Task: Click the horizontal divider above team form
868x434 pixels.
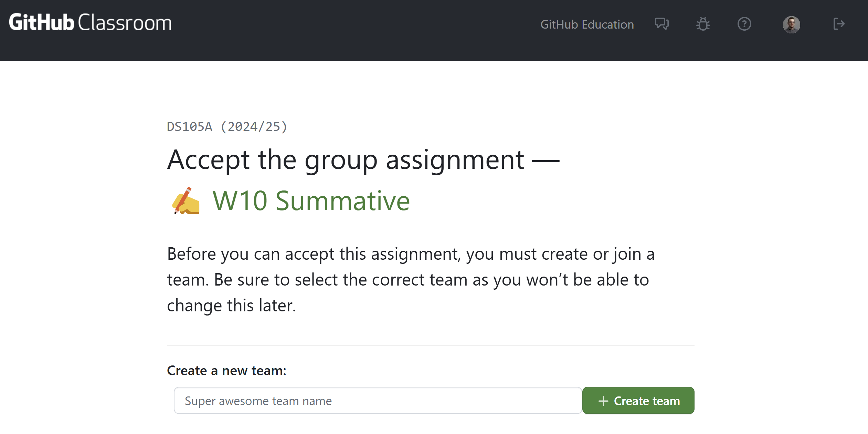Action: (x=431, y=346)
